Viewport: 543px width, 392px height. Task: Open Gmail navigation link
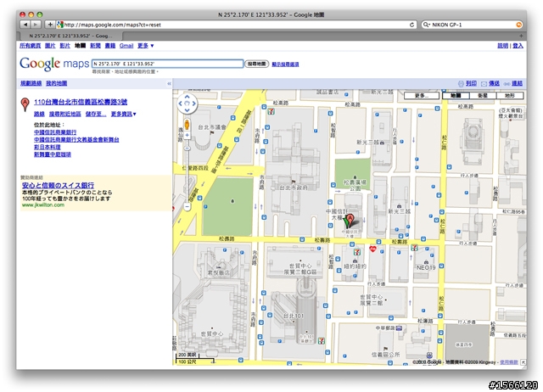126,46
